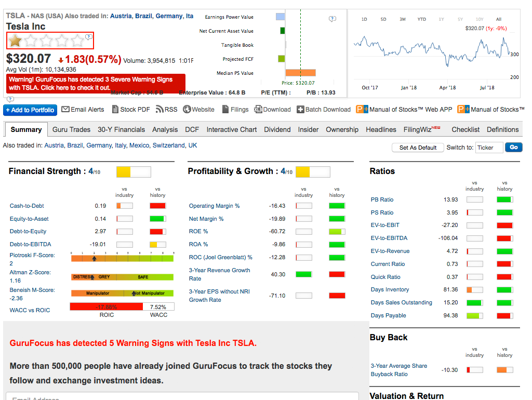The image size is (532, 400).
Task: Click the fifth empty rating star
Action: click(78, 41)
